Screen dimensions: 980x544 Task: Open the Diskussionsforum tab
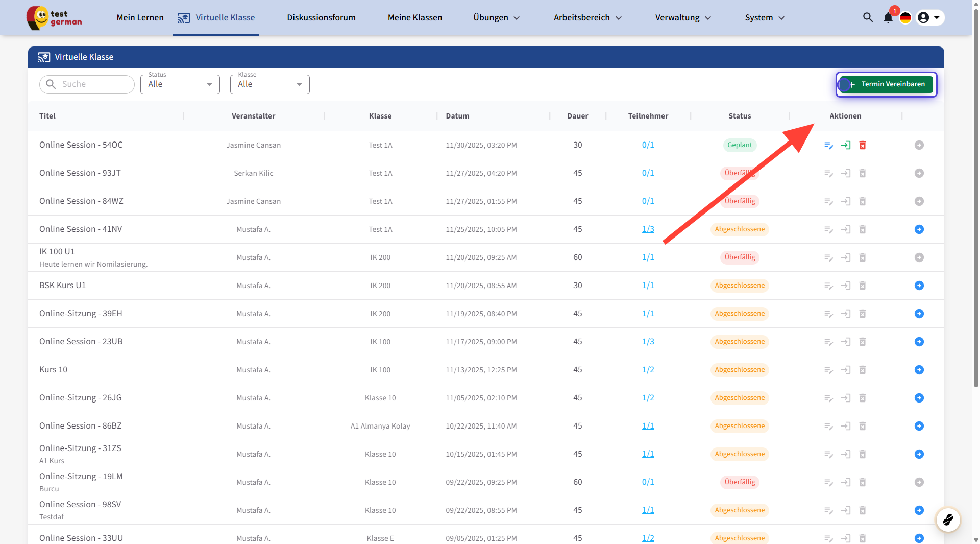(x=321, y=18)
